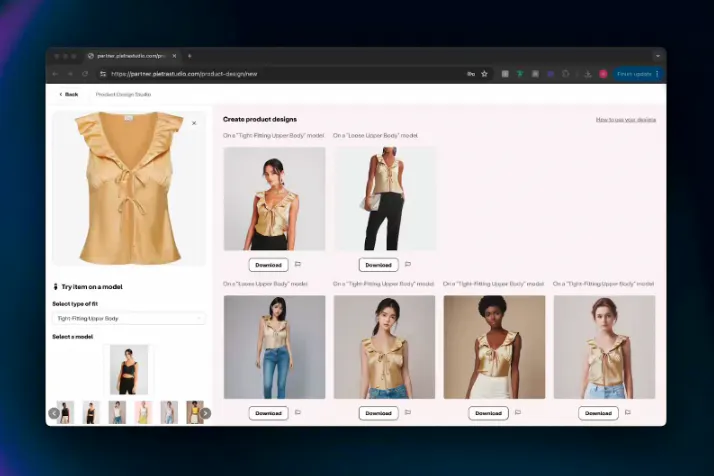
Task: Go Back from Product Design Studio
Action: click(69, 94)
